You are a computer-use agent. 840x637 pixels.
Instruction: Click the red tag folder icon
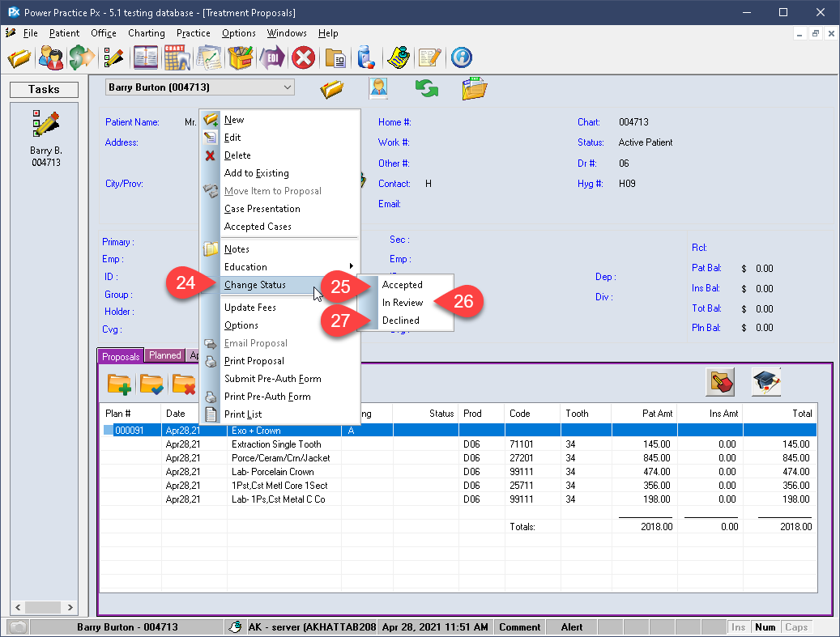720,382
